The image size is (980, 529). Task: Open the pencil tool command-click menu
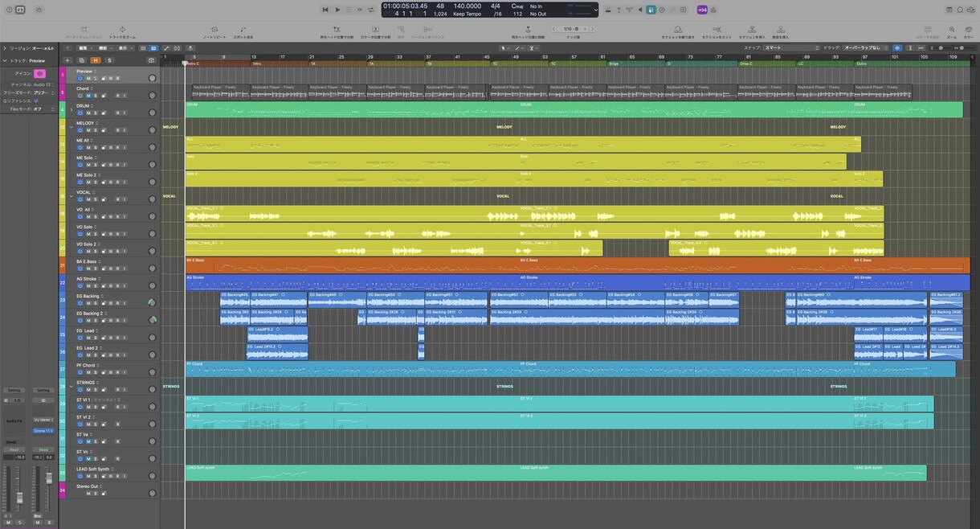[519, 48]
